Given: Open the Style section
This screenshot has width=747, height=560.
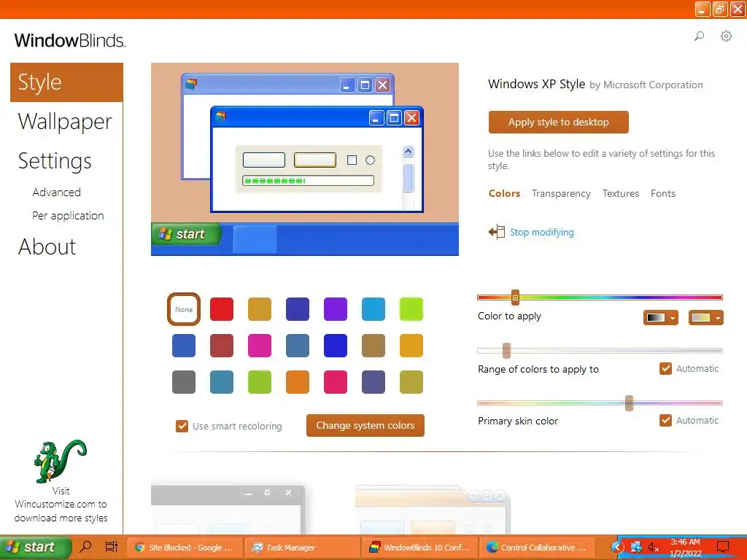Looking at the screenshot, I should (x=66, y=82).
